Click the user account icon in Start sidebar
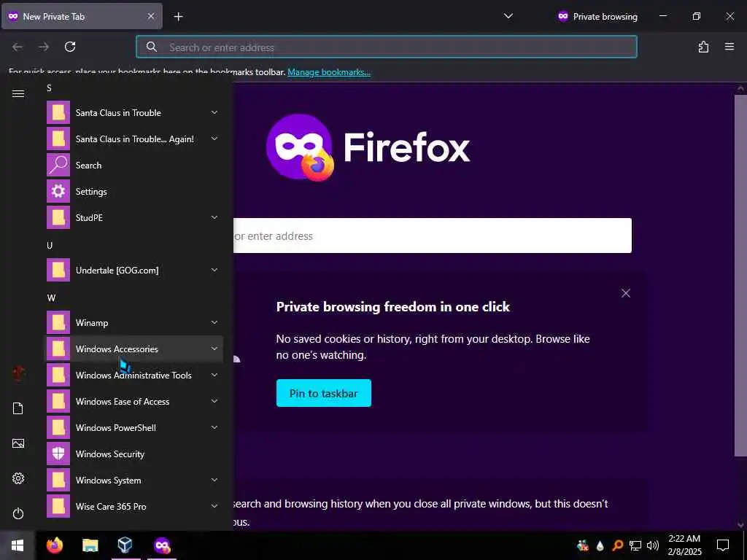This screenshot has width=747, height=560. point(18,373)
